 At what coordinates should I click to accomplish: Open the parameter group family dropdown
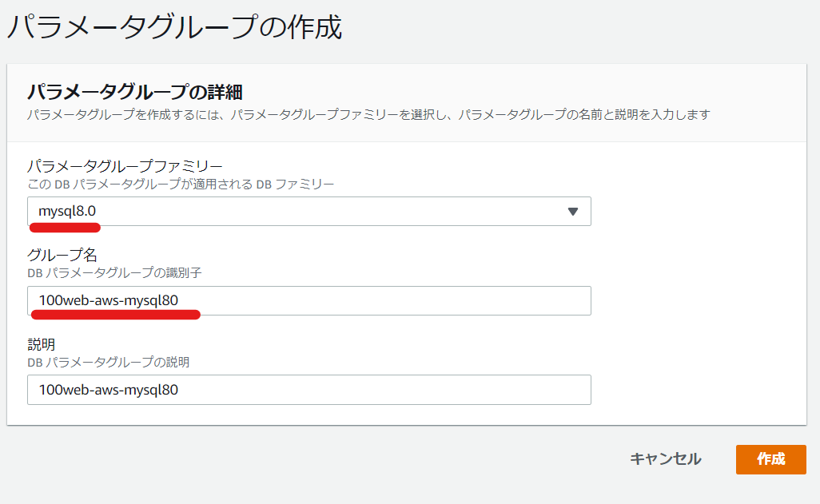click(309, 211)
